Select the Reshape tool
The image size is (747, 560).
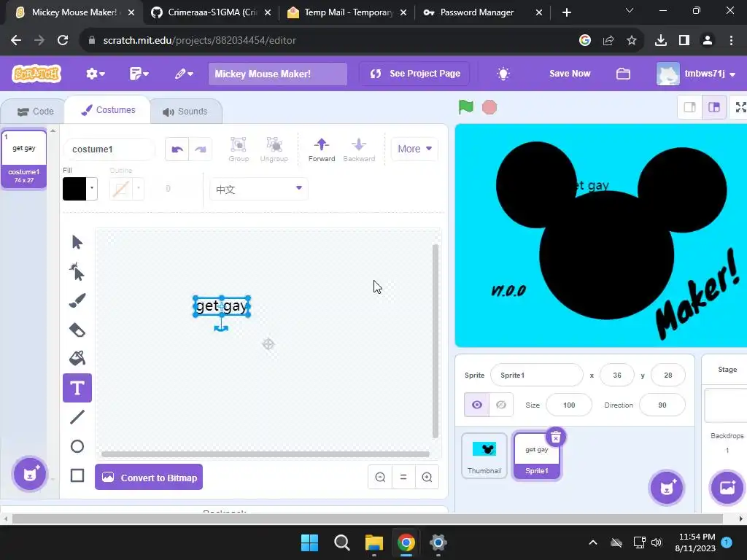tap(77, 272)
